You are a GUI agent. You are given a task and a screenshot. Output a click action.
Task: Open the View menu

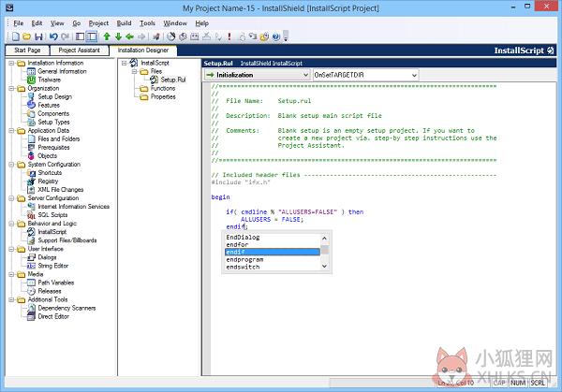[57, 23]
